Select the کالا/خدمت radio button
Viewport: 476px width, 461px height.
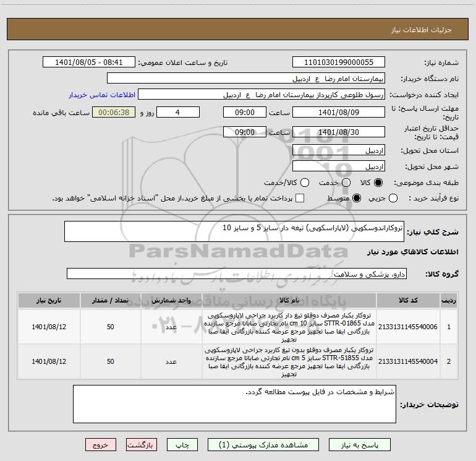pos(305,183)
